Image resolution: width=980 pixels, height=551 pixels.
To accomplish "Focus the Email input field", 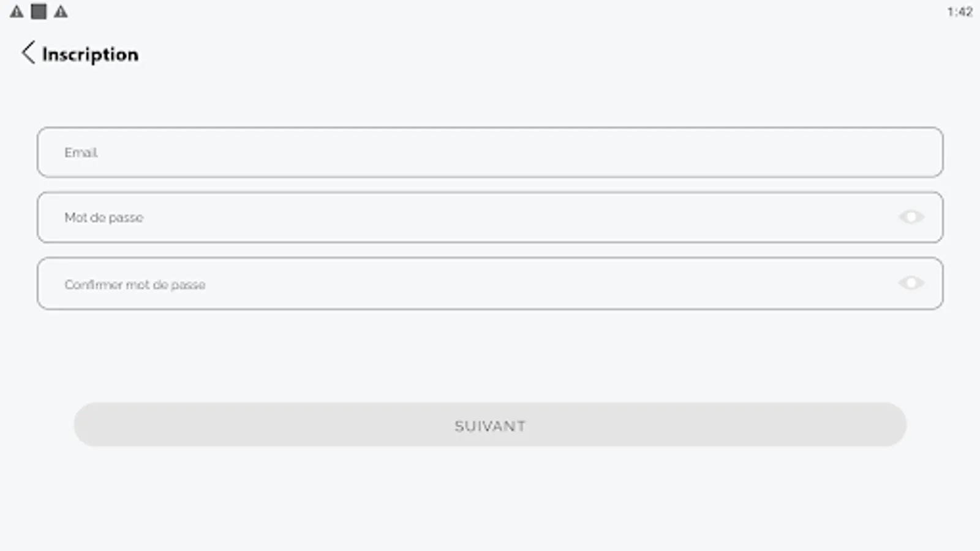I will [490, 152].
